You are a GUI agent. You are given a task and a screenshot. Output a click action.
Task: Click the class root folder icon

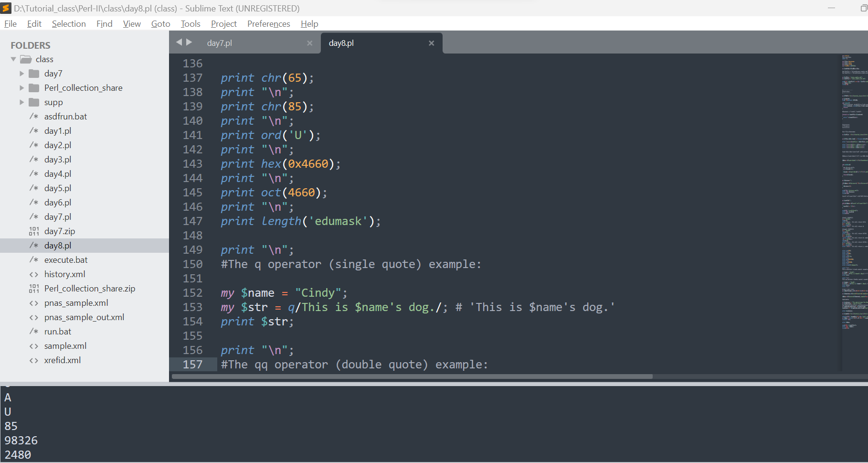point(26,59)
